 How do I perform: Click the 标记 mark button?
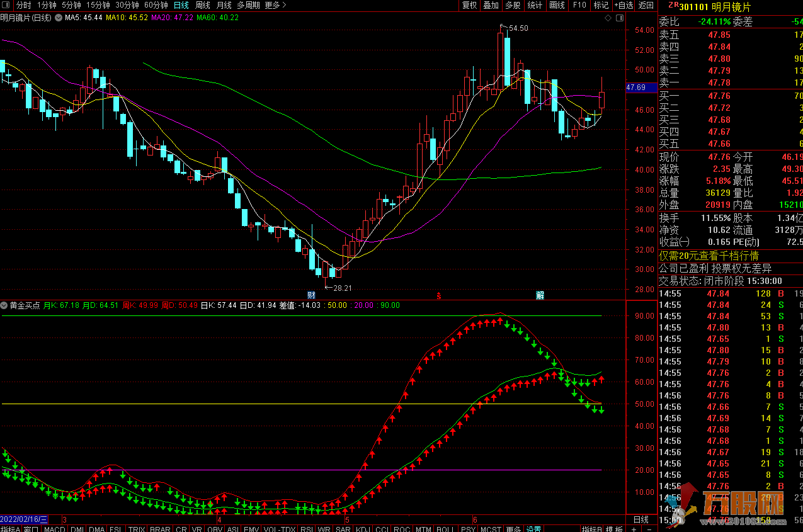(x=601, y=5)
